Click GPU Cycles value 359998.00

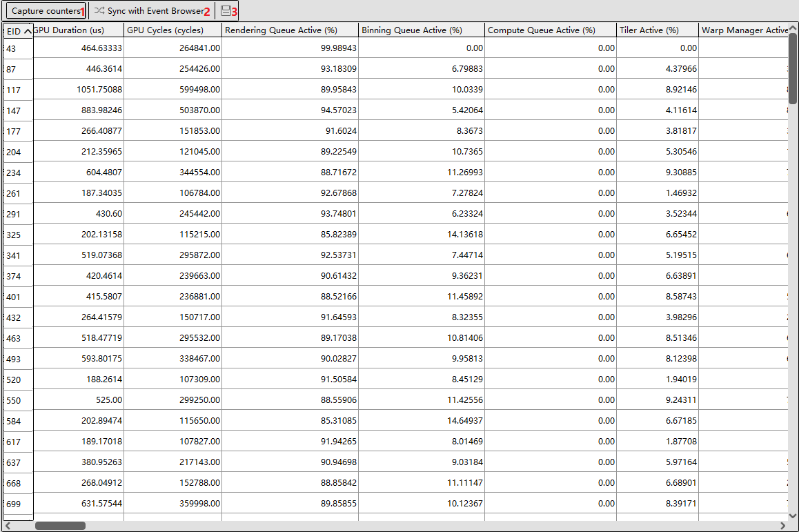pos(200,504)
